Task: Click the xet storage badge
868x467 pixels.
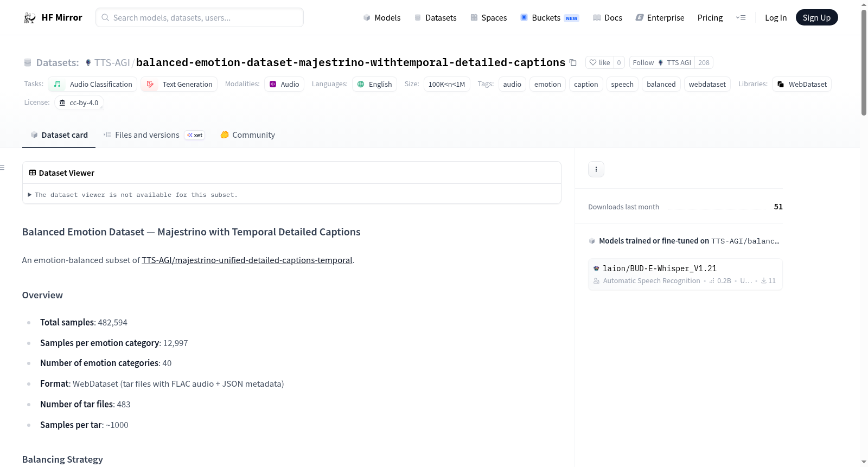Action: (x=195, y=135)
